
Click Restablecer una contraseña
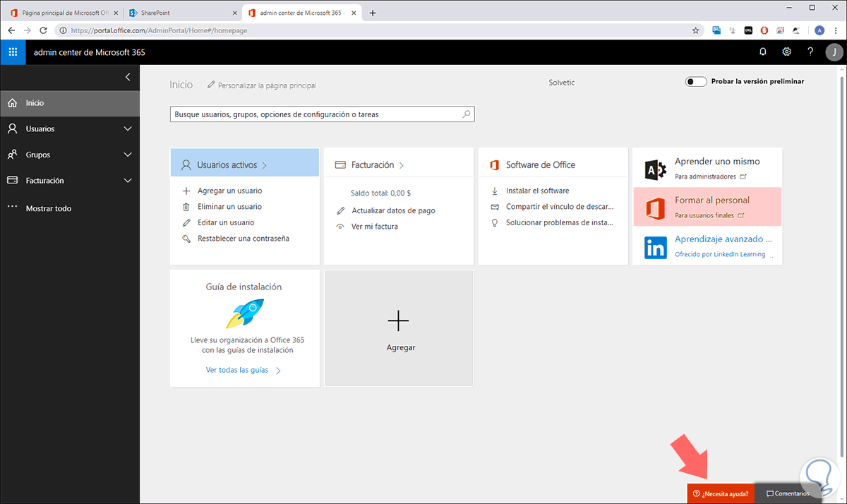244,239
